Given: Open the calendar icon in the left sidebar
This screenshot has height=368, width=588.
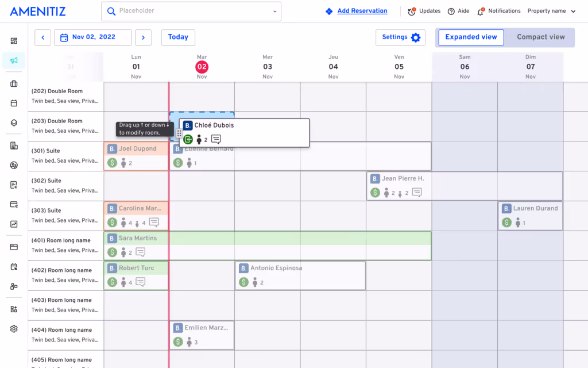Looking at the screenshot, I should point(13,103).
